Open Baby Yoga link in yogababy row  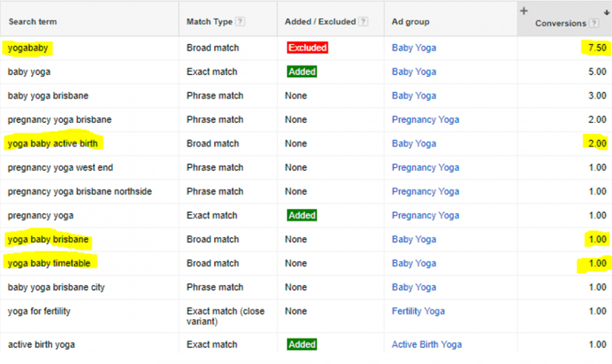click(x=414, y=48)
